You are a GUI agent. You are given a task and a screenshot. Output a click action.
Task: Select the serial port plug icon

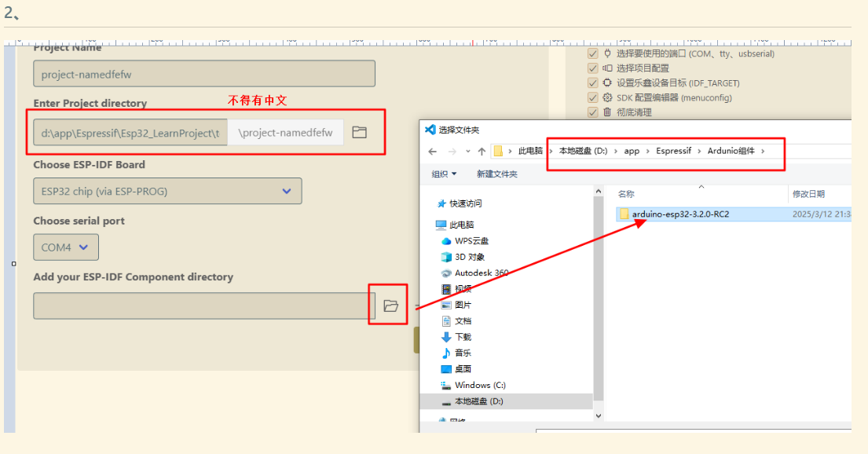pos(608,53)
